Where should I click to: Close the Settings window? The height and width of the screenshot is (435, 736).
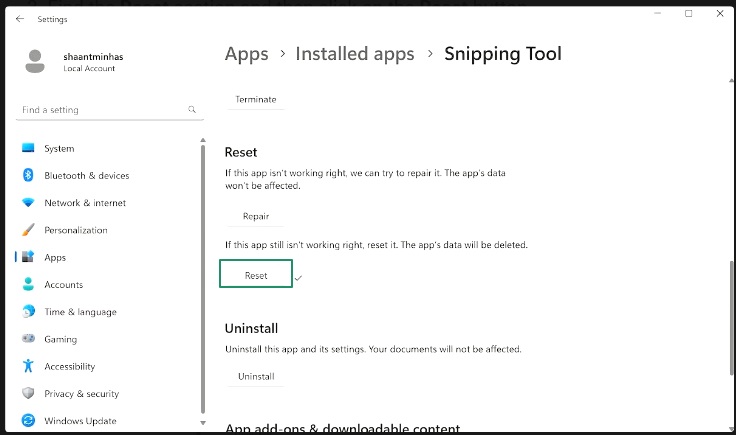[x=720, y=14]
